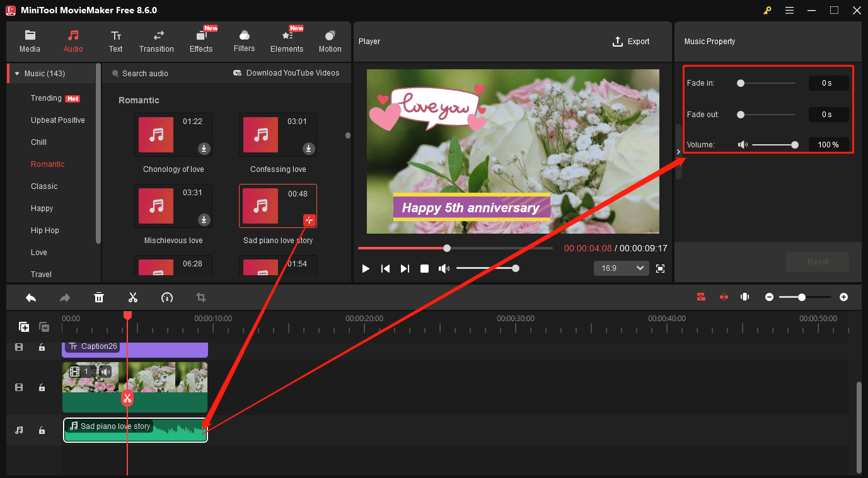Open the Elements tab

(x=287, y=42)
